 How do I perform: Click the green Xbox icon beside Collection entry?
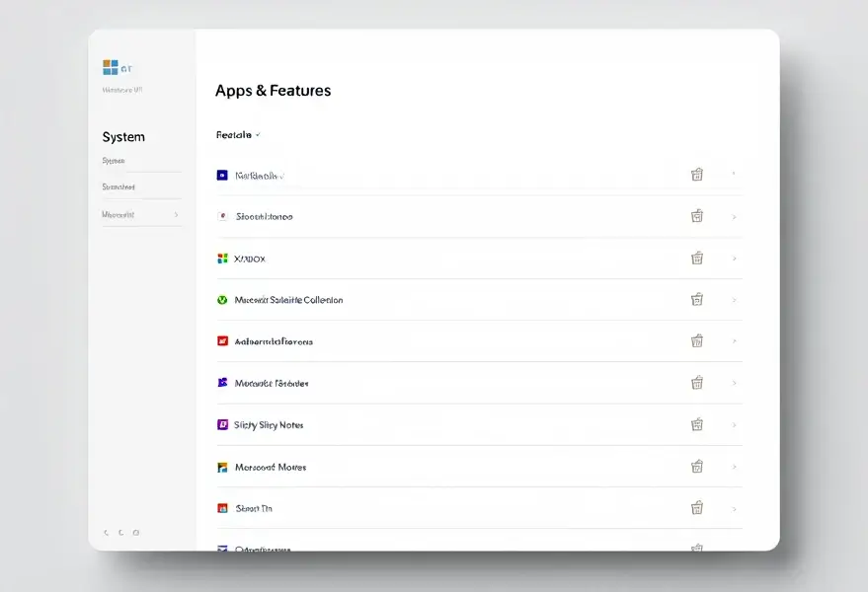(222, 300)
